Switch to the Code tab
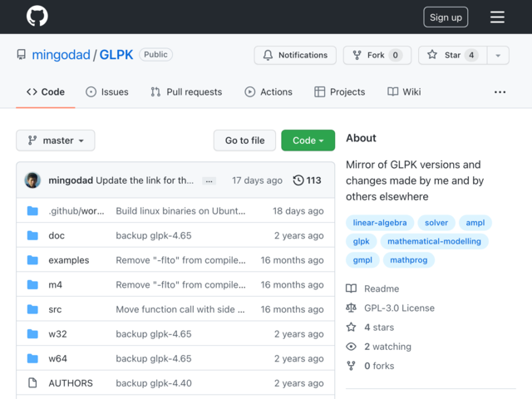Viewport: 532px width, 399px height. [46, 92]
